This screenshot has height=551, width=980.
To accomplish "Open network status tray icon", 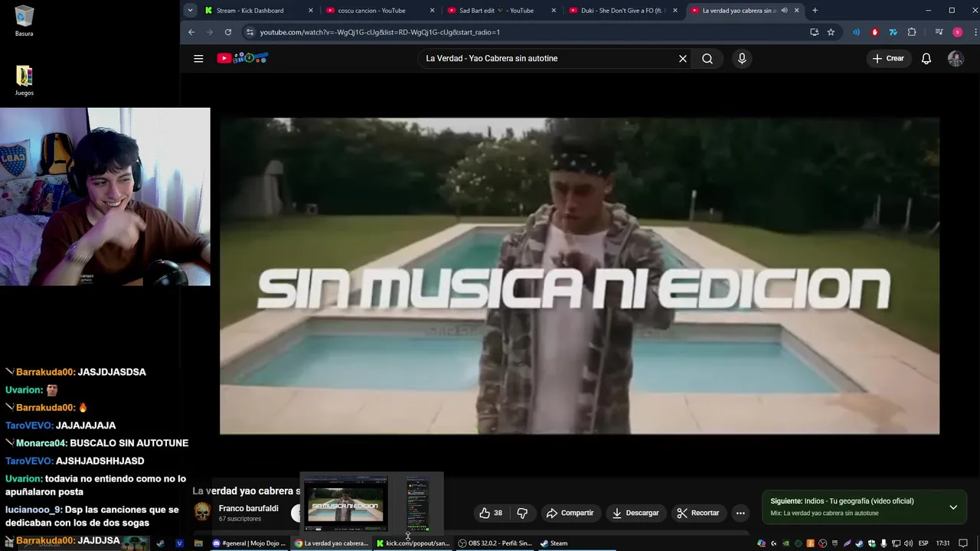I will 896,543.
